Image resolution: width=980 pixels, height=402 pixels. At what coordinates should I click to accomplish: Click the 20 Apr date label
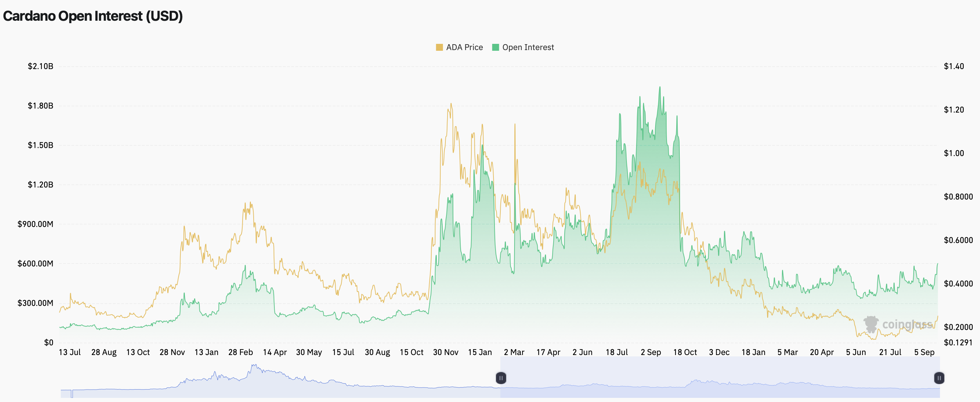pos(822,353)
